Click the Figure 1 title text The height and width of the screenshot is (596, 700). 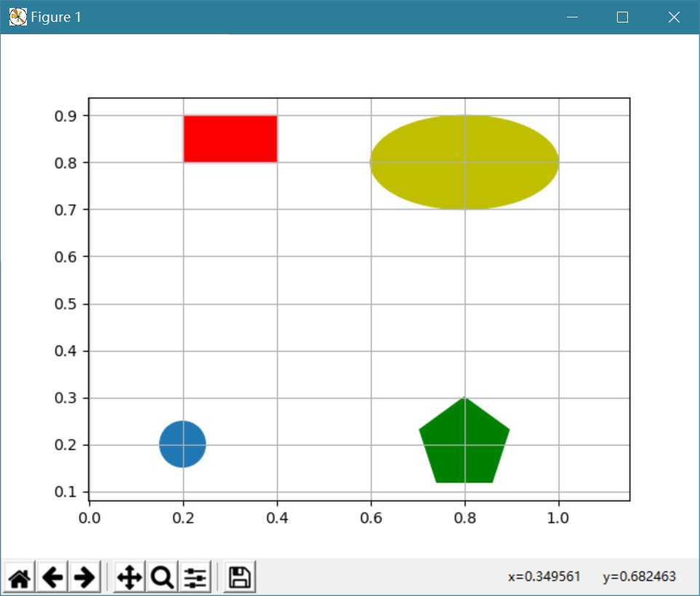(x=56, y=17)
